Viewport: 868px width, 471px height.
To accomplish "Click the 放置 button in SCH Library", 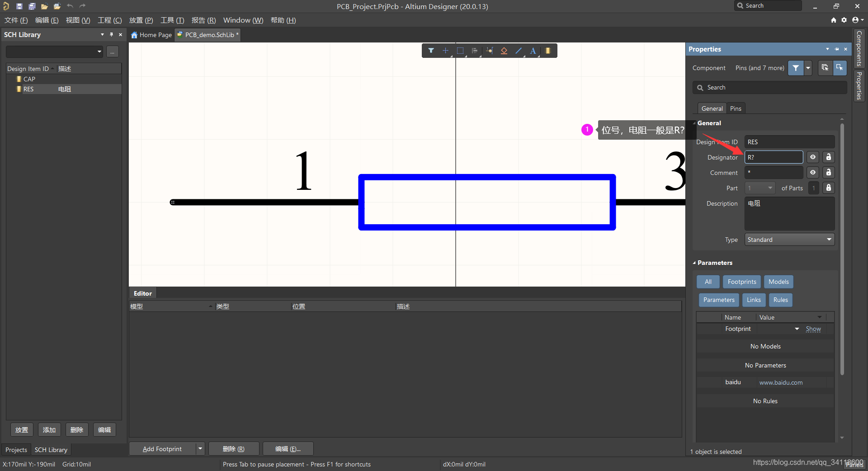I will (x=22, y=430).
